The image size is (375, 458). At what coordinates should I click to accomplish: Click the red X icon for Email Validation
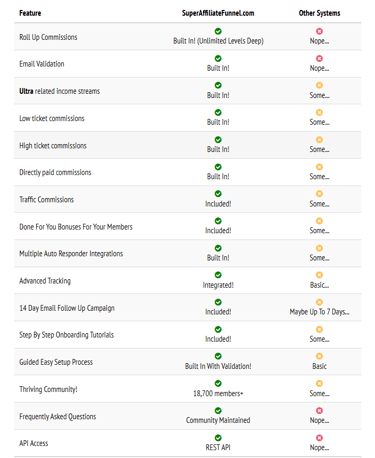click(x=319, y=58)
